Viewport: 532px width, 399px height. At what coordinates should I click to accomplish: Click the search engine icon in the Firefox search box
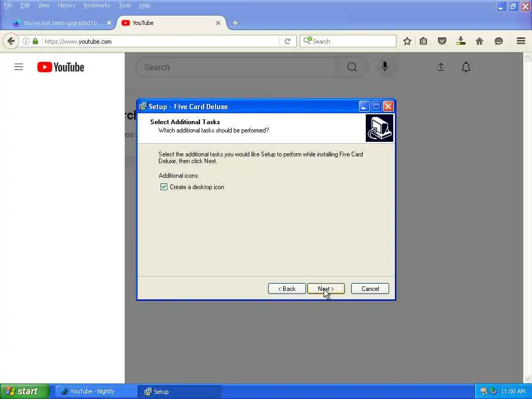point(308,41)
